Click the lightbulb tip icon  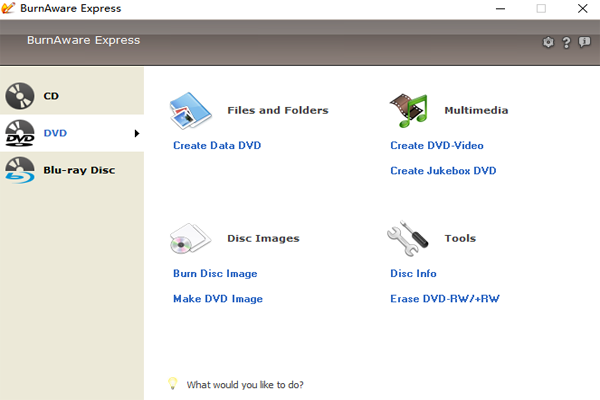point(173,384)
